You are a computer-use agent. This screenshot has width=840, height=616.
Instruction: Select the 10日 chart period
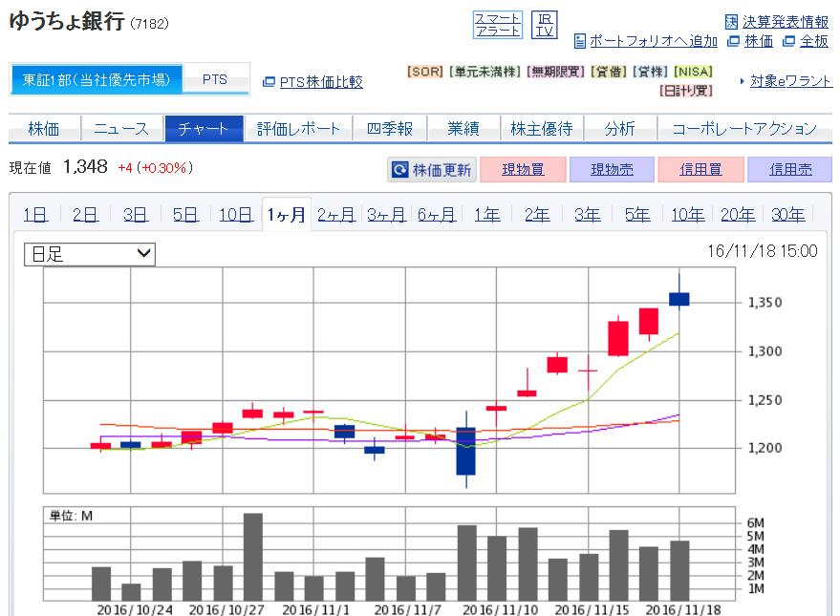point(236,215)
